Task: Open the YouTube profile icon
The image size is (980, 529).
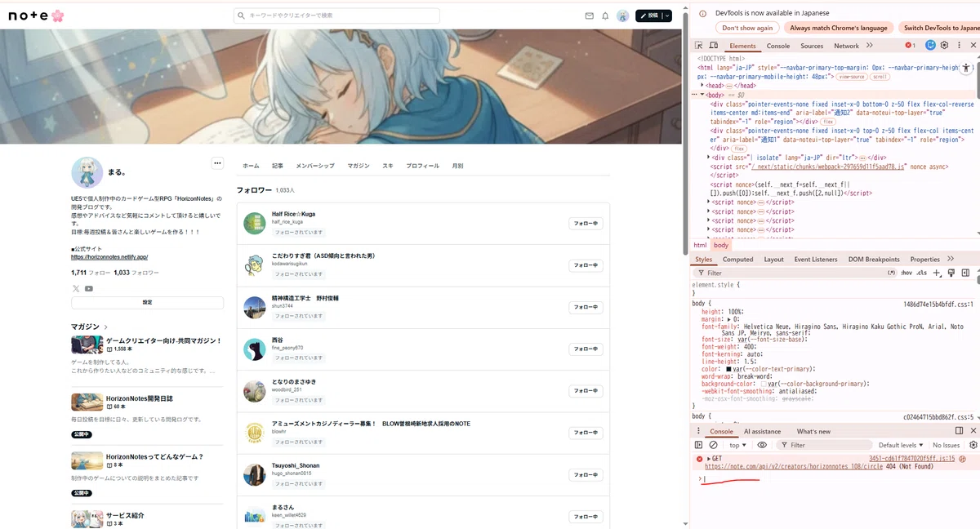Action: [89, 288]
